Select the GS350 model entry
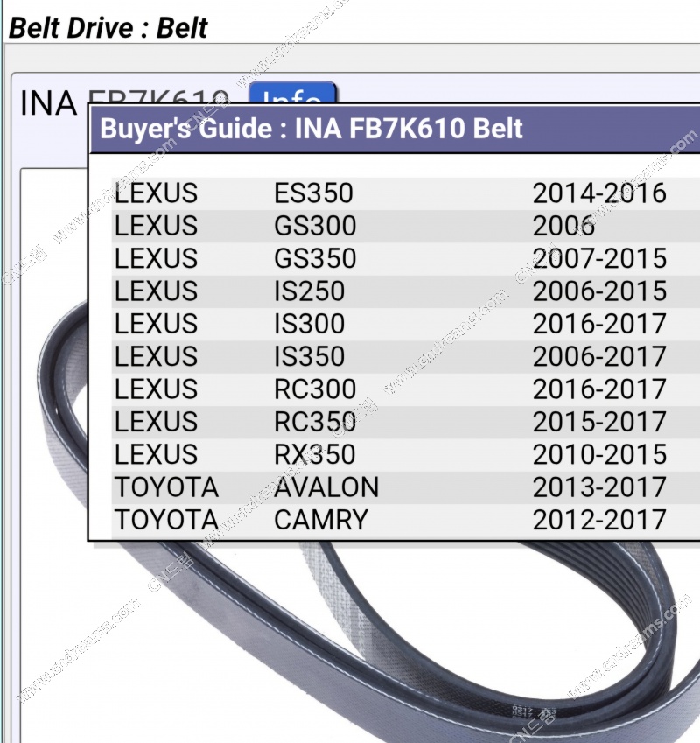This screenshot has height=743, width=700. 315,259
